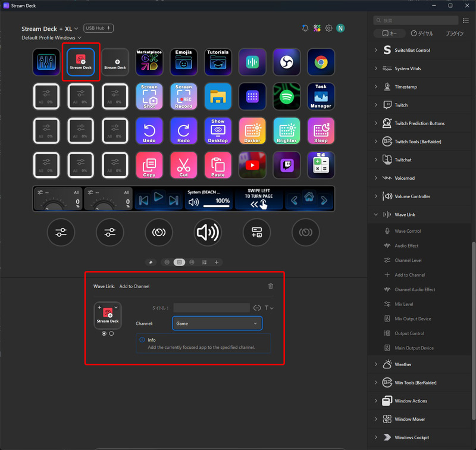Select the second radio button under the key preview
This screenshot has height=450, width=476.
(x=112, y=333)
